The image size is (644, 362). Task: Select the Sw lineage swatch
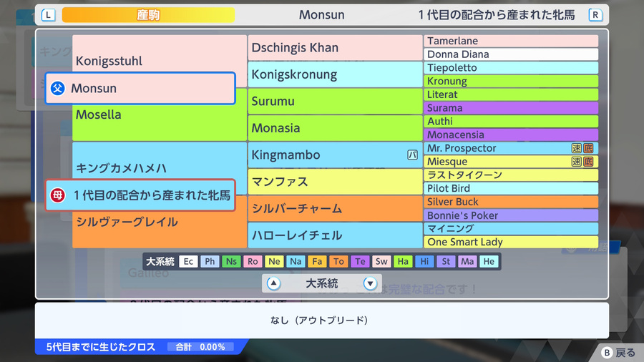coord(381,261)
